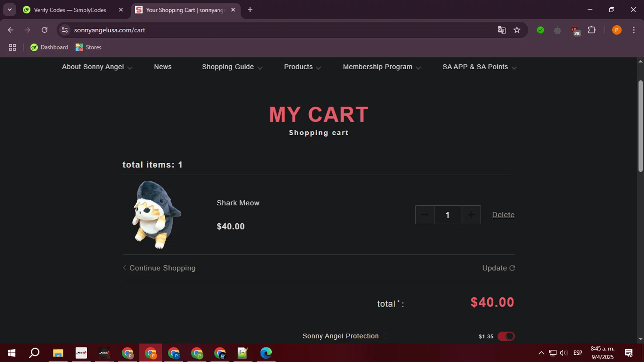Bookmark this page with star icon
This screenshot has height=362, width=644.
coord(517,30)
